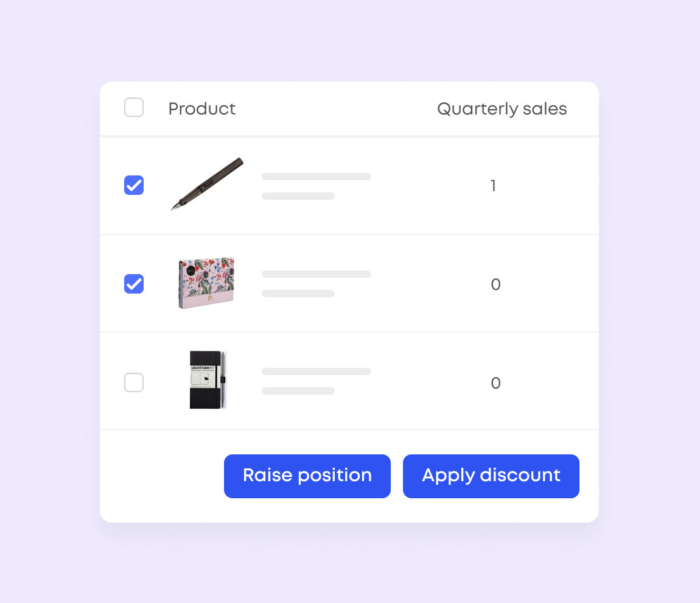Uncheck the fountain pen row checkbox
The width and height of the screenshot is (700, 603).
(134, 185)
